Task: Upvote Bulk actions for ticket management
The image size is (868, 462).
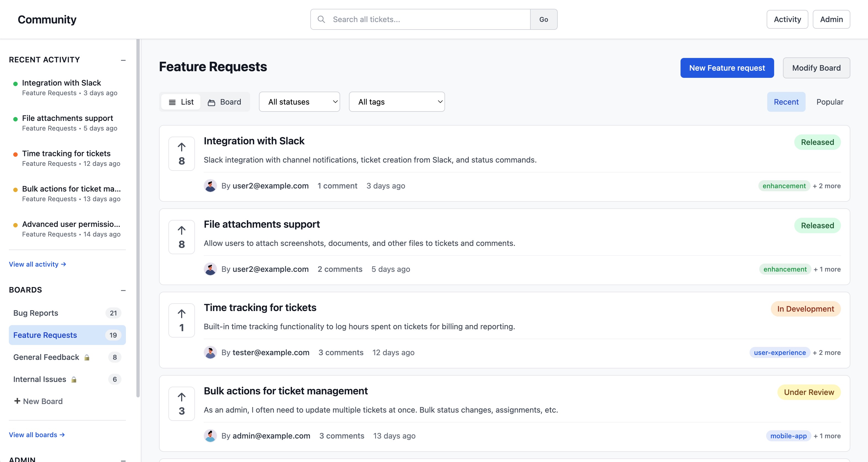Action: 182,403
